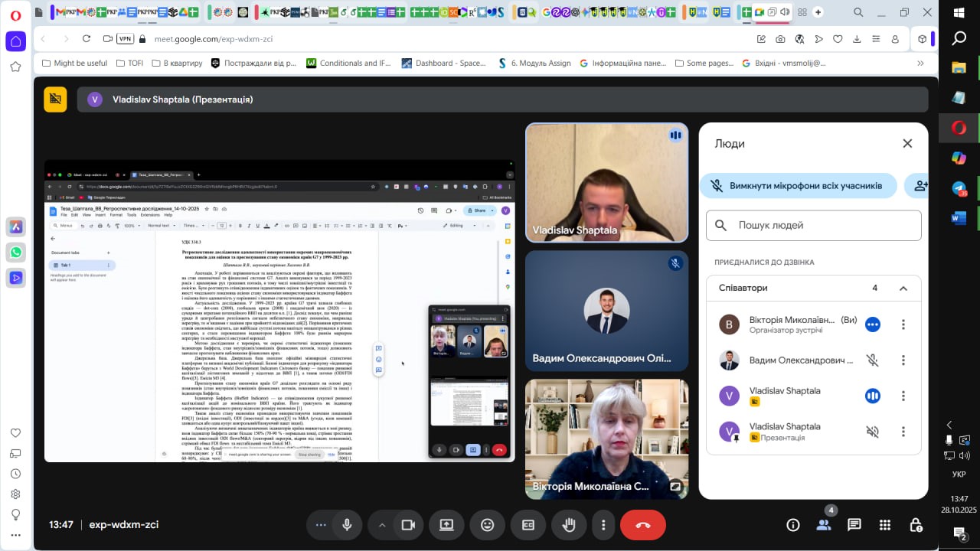Turn on closed captions
Image resolution: width=980 pixels, height=551 pixels.
point(528,525)
